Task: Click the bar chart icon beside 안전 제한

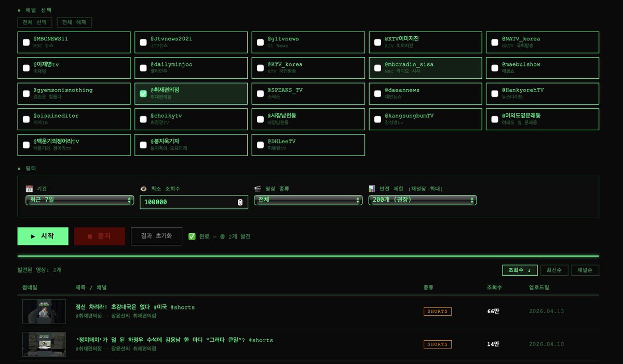Action: [372, 189]
